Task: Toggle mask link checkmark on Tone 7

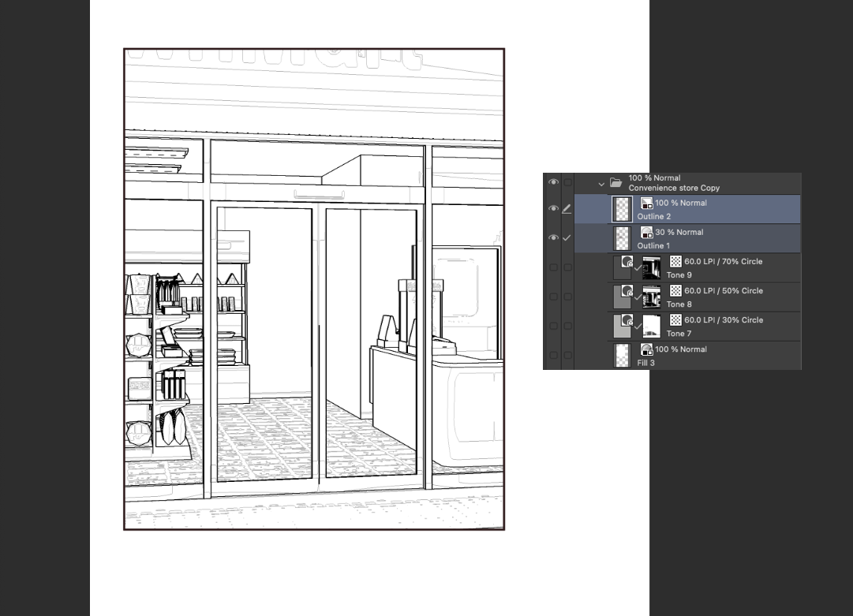Action: click(x=638, y=327)
